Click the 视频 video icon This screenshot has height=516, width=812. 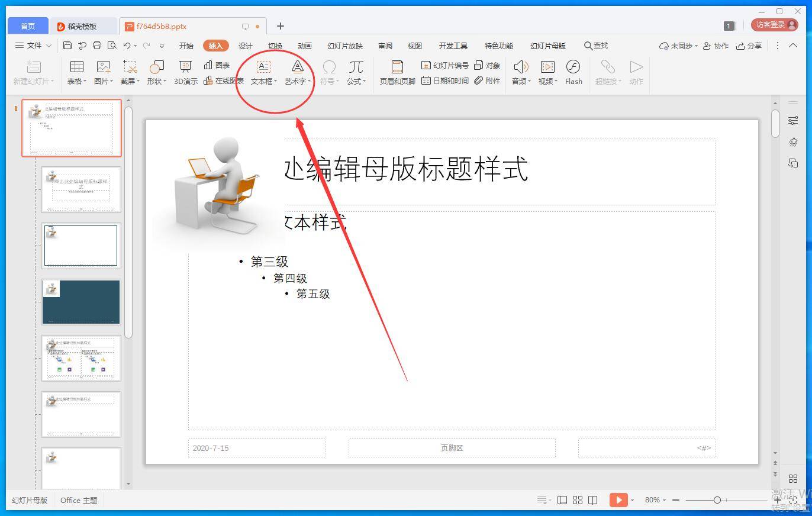point(547,67)
